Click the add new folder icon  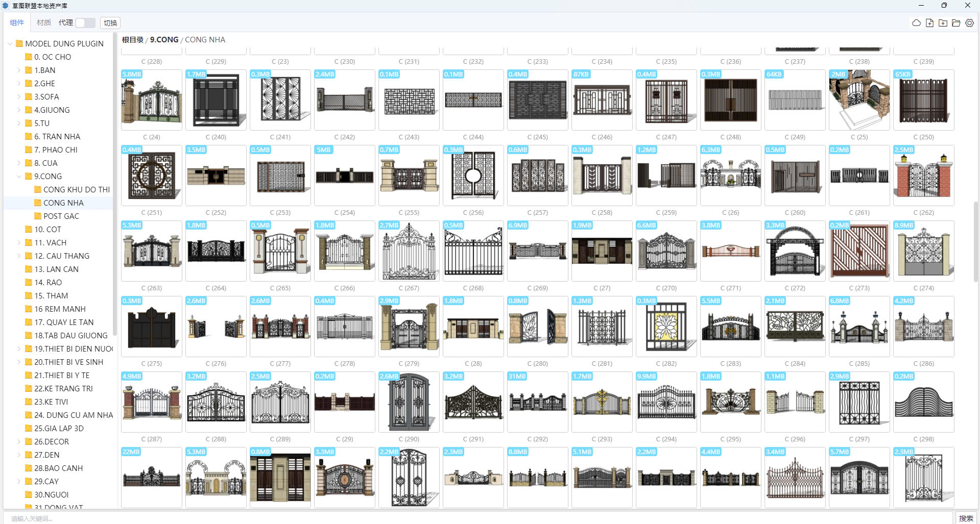pyautogui.click(x=943, y=23)
